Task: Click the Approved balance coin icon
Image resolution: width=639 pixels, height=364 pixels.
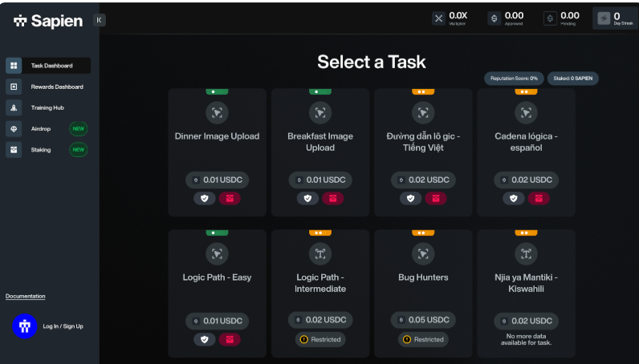Action: tap(494, 18)
